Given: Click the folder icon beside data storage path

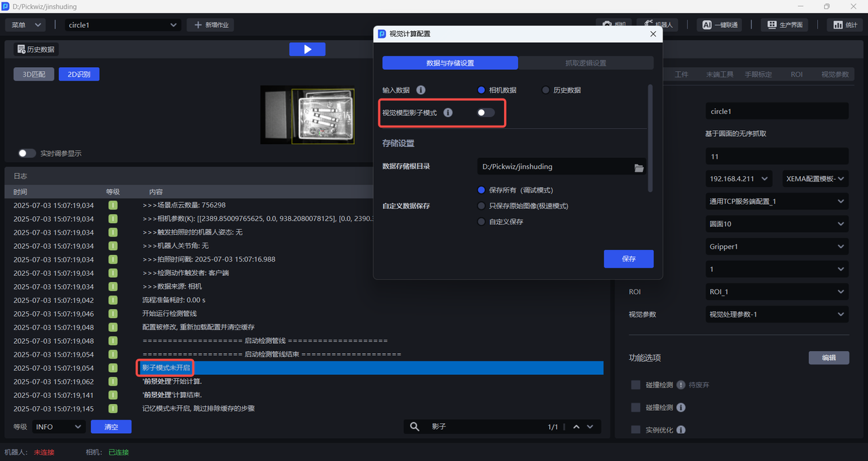Looking at the screenshot, I should 639,167.
